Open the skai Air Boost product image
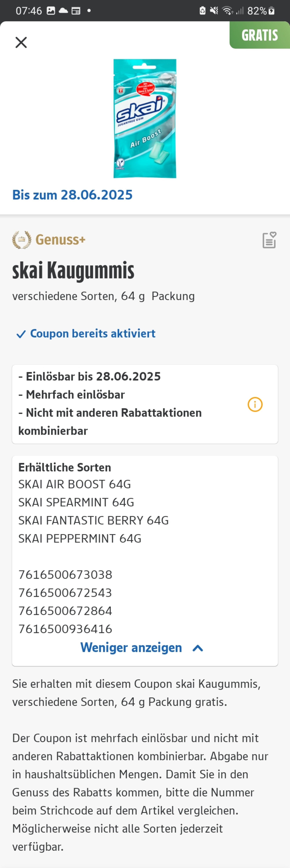Screen dimensions: 290x868 coord(145,118)
